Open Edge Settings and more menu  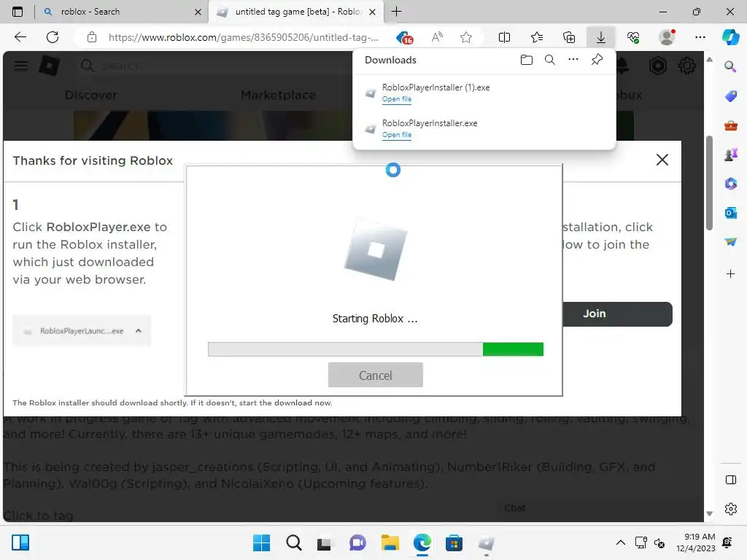[700, 37]
